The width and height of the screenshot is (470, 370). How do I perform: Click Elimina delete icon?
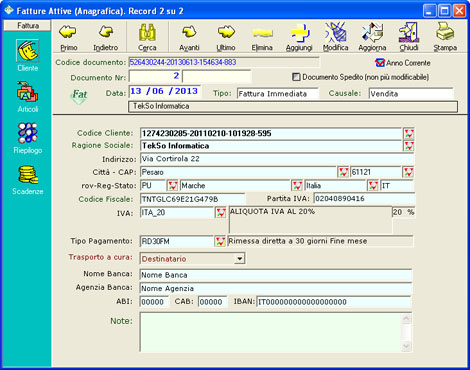click(262, 37)
